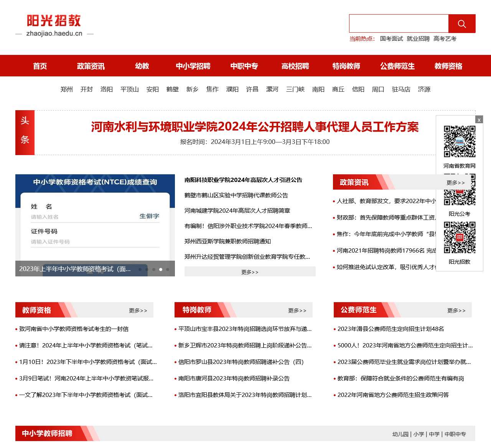Open 更多>> in the news list

[250, 272]
